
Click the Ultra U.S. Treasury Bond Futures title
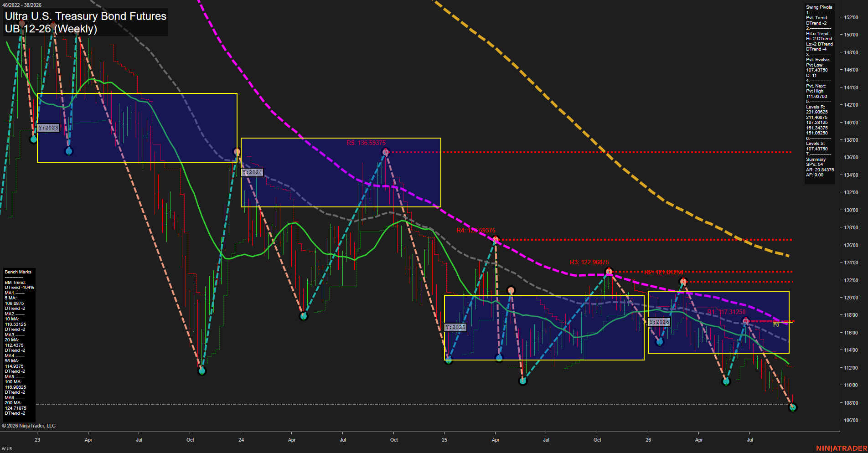(x=86, y=16)
